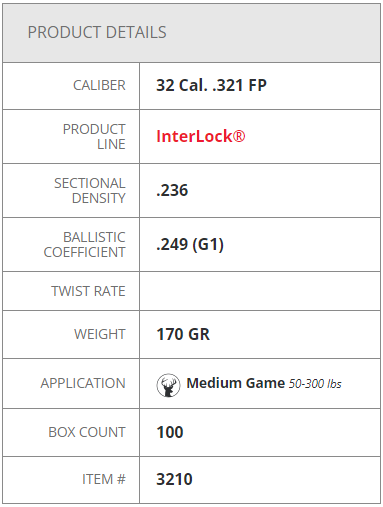Screen dimensions: 383x507
Task: Click the PRODUCT LINE label
Action: [94, 137]
